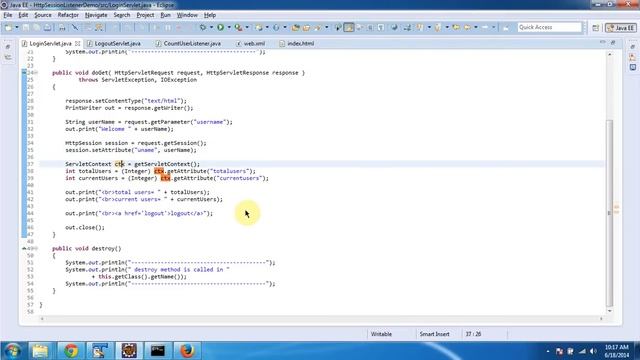Click the Outline icon in right trim

(633, 57)
